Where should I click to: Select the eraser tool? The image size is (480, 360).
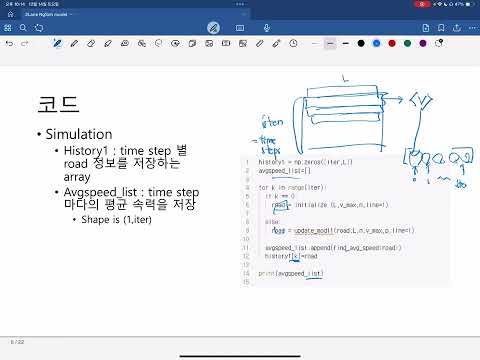(91, 43)
